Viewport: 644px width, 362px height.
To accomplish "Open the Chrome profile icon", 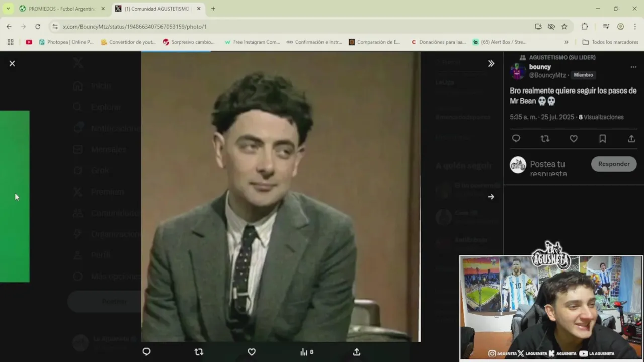I will coord(621,27).
